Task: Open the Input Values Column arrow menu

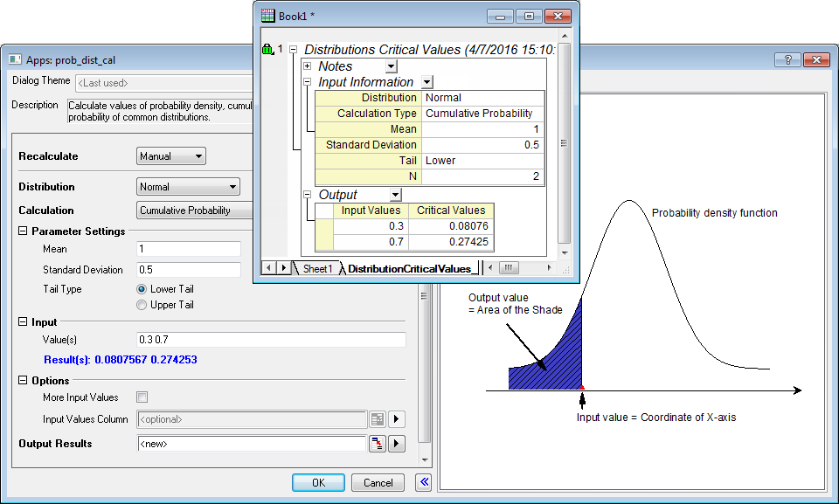Action: pyautogui.click(x=396, y=419)
